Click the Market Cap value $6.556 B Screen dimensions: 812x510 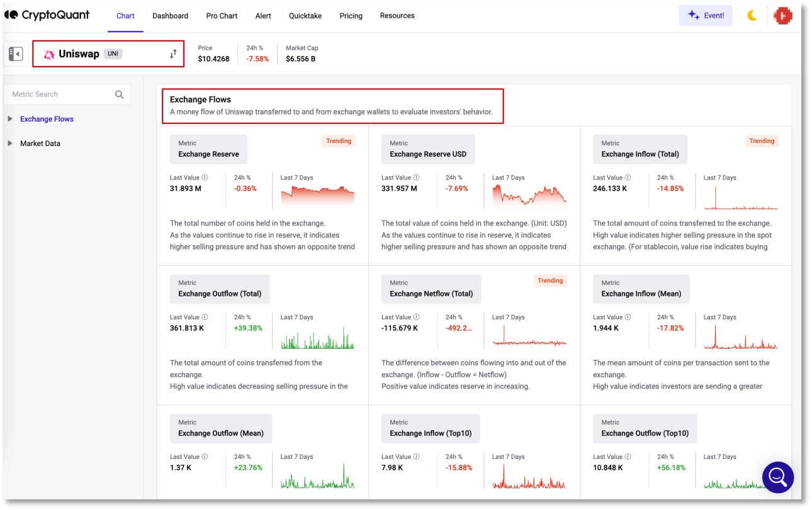coord(301,59)
